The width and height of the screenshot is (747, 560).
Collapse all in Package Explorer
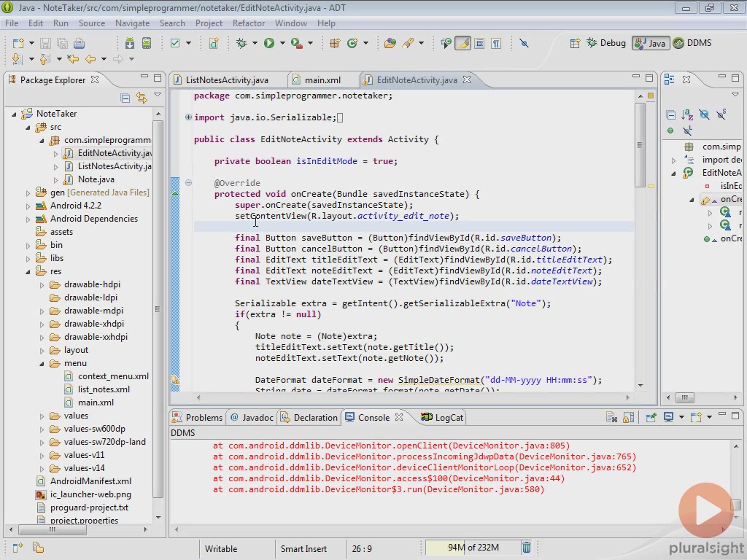point(125,98)
